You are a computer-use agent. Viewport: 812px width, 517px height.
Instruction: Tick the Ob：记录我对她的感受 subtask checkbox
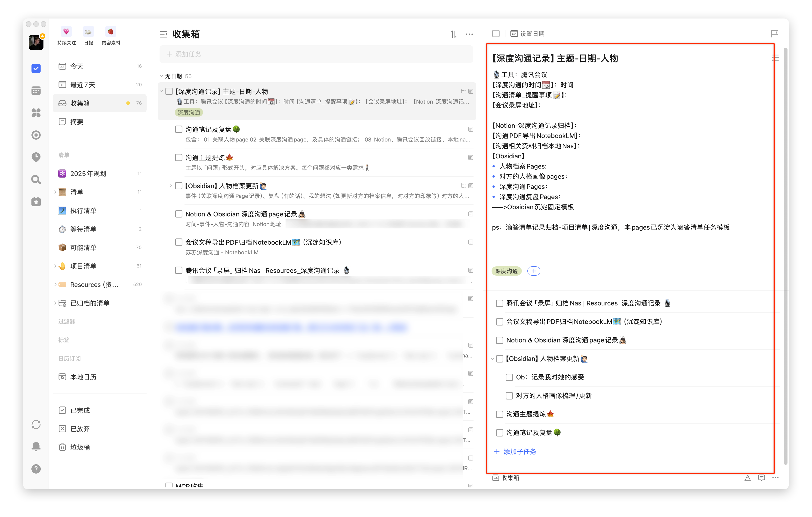click(x=509, y=377)
